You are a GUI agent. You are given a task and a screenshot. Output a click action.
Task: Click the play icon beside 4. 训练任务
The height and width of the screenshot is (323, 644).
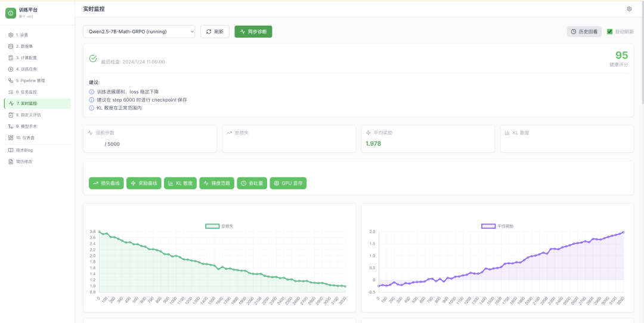click(x=11, y=69)
